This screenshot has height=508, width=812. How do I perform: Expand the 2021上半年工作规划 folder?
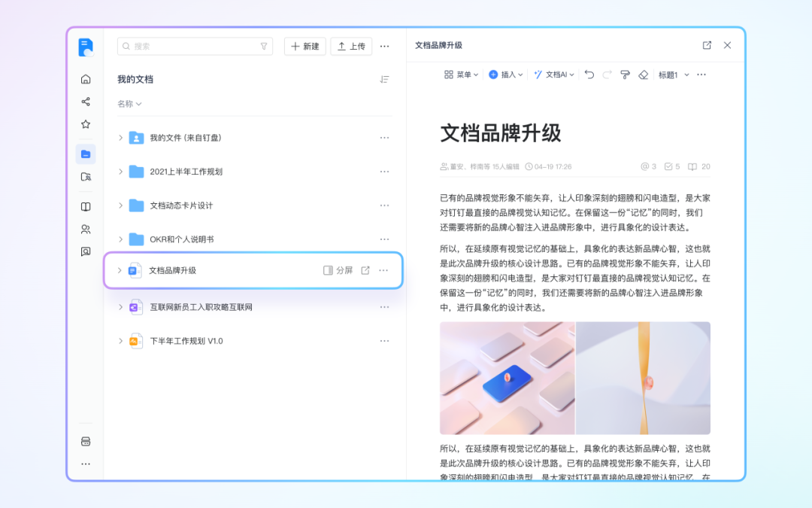tap(120, 172)
